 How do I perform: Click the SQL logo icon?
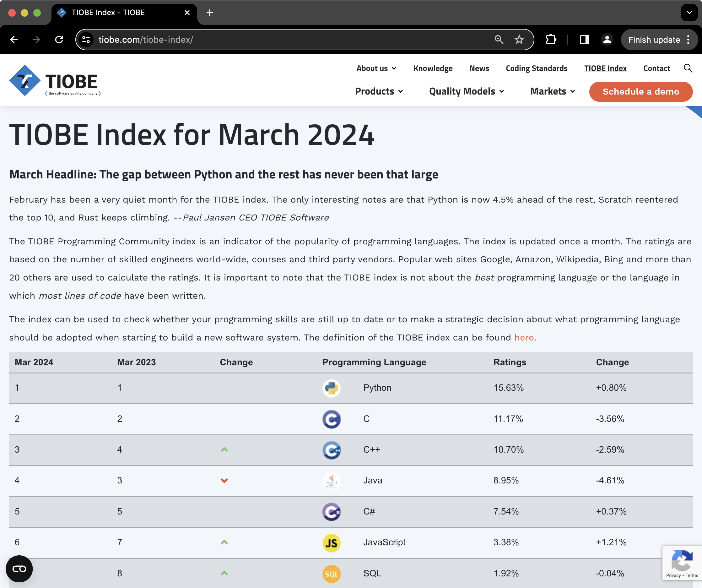click(332, 574)
